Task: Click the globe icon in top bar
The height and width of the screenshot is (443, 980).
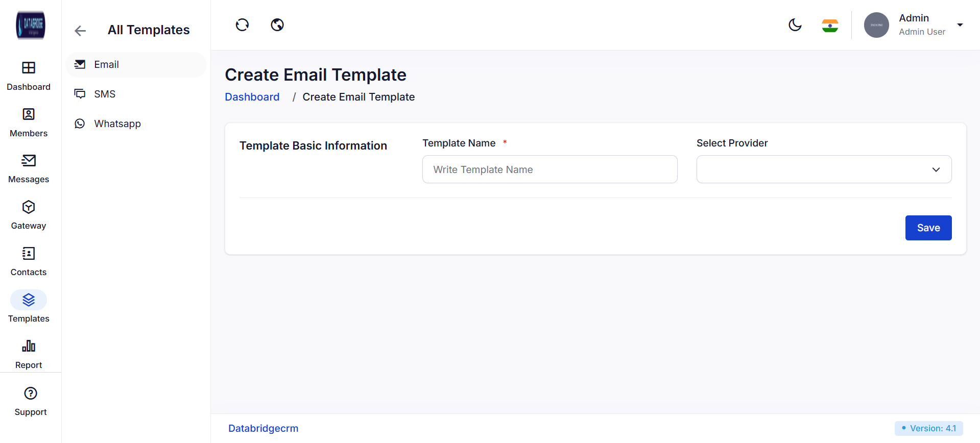Action: [277, 24]
